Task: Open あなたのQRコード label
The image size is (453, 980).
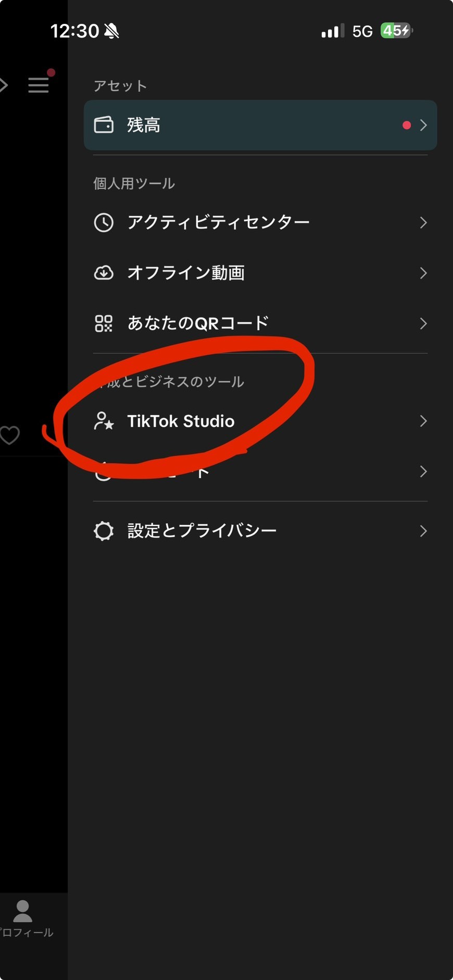Action: pos(198,323)
